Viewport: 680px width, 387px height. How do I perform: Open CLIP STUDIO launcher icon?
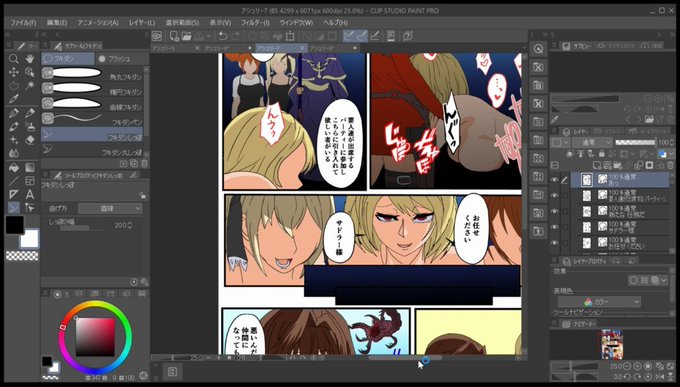pyautogui.click(x=157, y=36)
